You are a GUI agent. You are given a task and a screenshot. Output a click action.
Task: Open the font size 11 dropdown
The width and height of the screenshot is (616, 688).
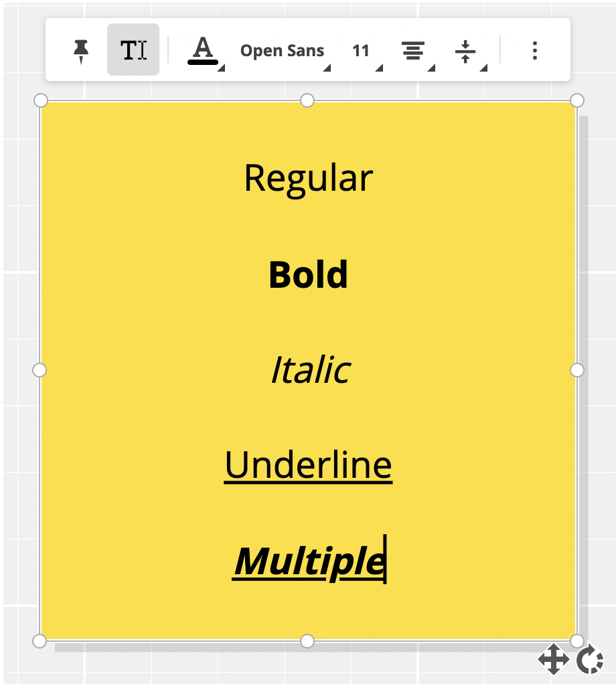pos(361,50)
